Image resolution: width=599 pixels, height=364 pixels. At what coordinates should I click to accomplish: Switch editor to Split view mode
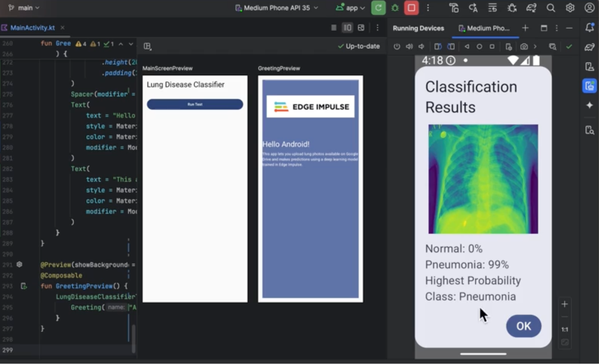pos(347,28)
